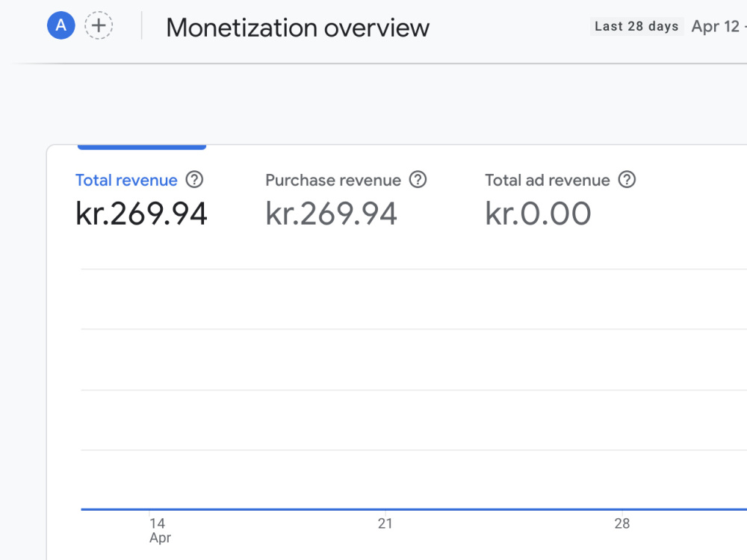
Task: Click the Monetization overview title
Action: [298, 28]
